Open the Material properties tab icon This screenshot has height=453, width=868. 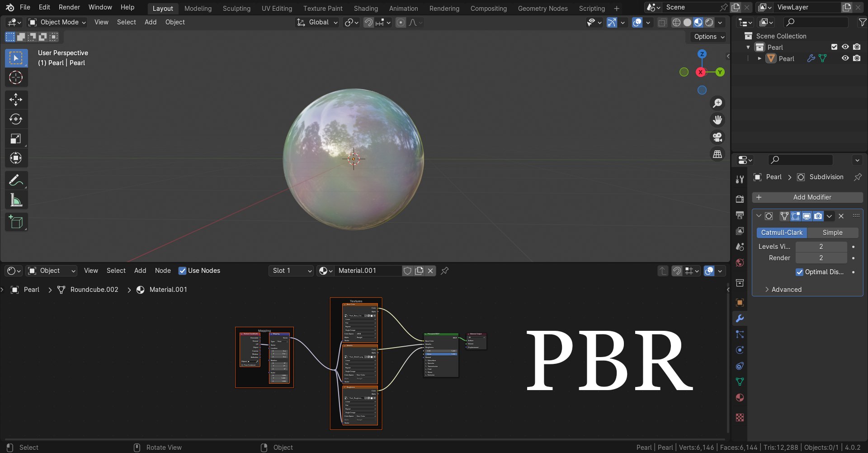[740, 398]
